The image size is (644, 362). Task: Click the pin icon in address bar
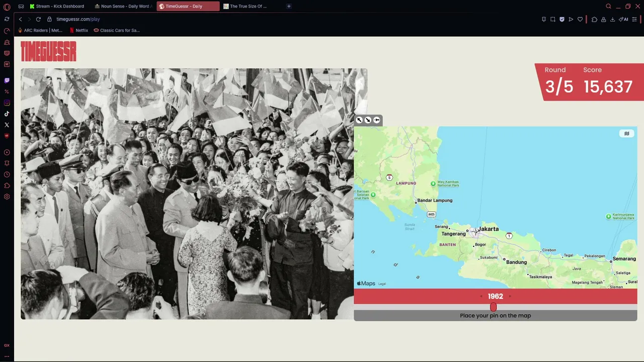click(544, 19)
